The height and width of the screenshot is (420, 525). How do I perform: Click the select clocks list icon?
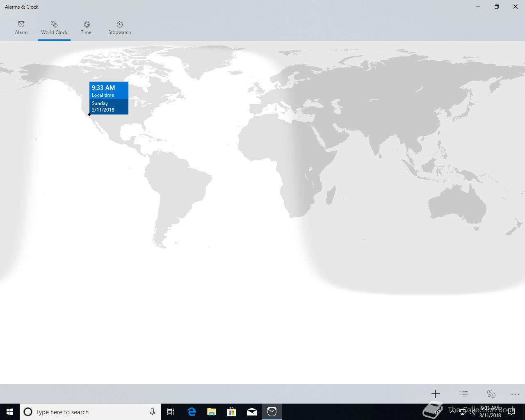click(x=463, y=394)
